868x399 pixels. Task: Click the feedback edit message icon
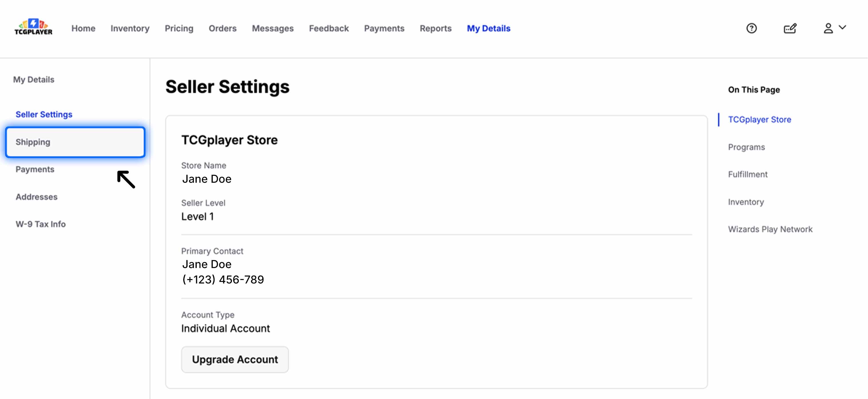click(x=790, y=28)
